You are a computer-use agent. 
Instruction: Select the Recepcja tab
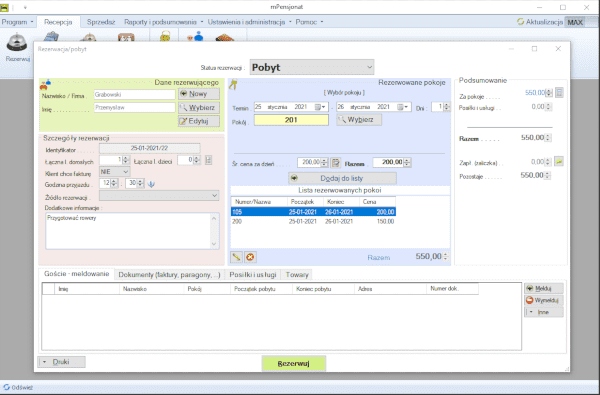pyautogui.click(x=58, y=22)
